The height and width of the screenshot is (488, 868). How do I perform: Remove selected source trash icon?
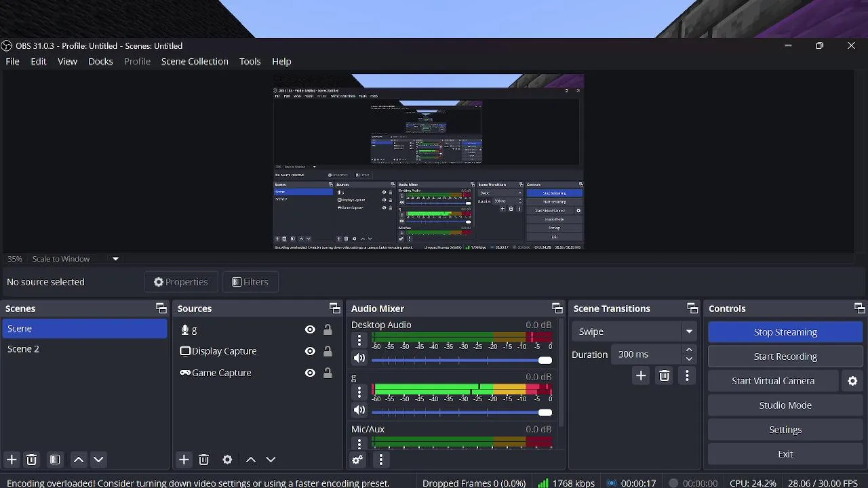tap(203, 460)
